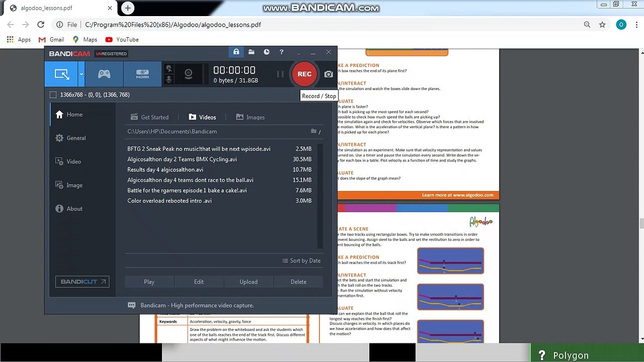Image resolution: width=644 pixels, height=362 pixels.
Task: Click the recording area selection rectangle icon
Action: click(53, 95)
